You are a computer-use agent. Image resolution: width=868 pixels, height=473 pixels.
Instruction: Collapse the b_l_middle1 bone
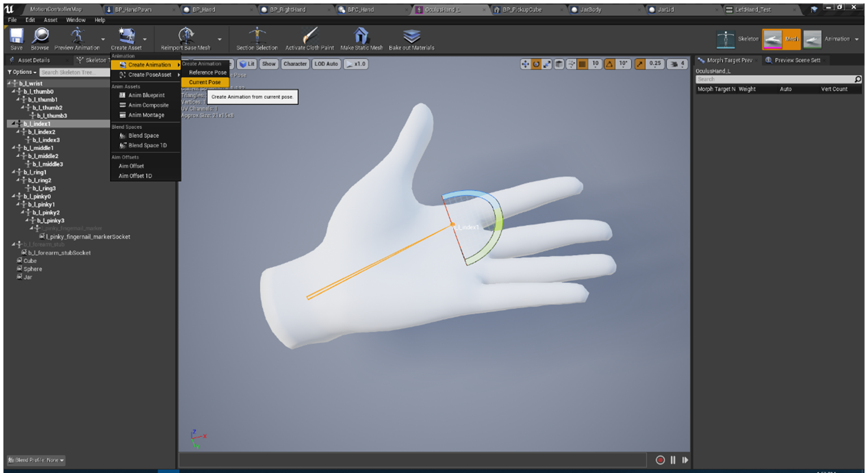pyautogui.click(x=13, y=147)
